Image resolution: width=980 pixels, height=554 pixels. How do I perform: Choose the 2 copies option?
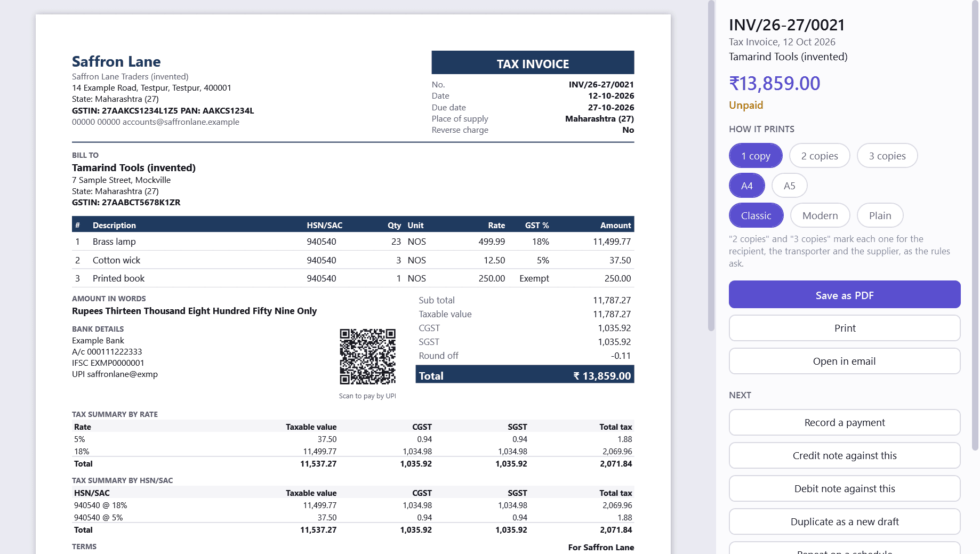[820, 156]
